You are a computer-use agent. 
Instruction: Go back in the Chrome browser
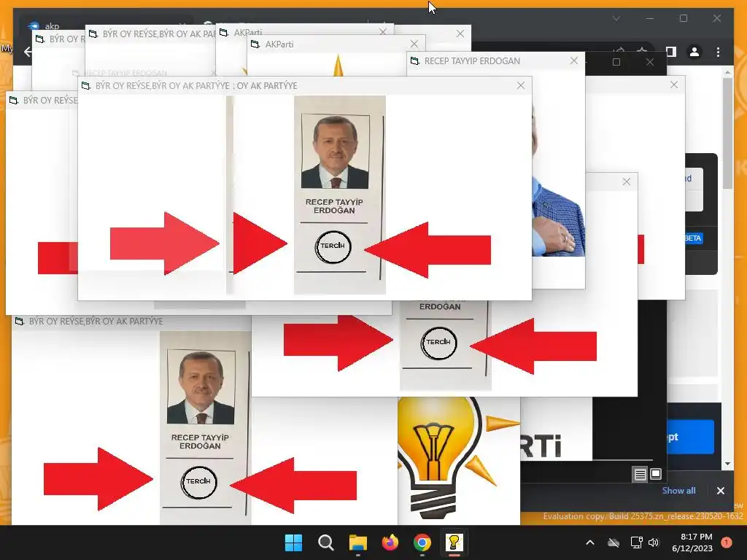[x=28, y=52]
